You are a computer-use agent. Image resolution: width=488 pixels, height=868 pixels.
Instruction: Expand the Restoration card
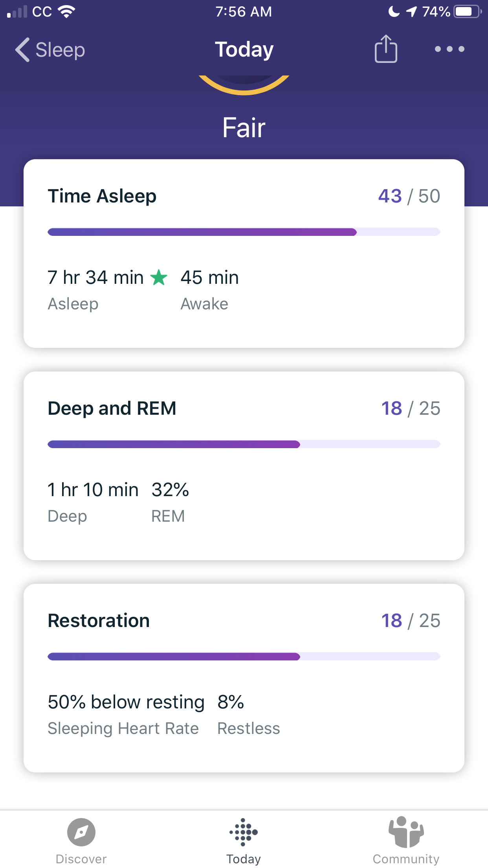coord(244,676)
